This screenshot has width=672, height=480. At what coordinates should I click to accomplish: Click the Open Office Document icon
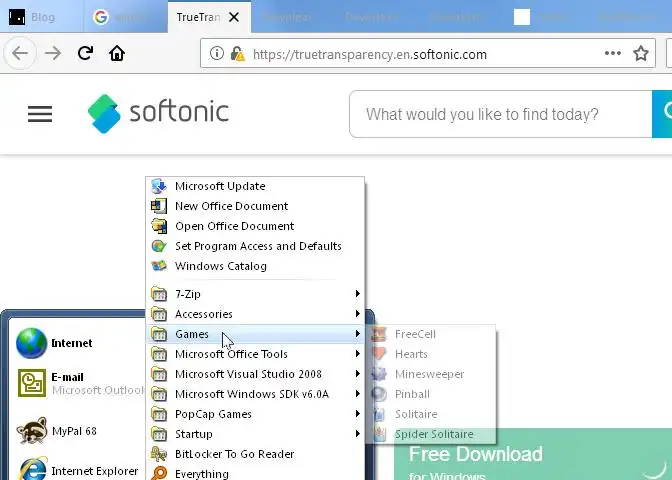159,226
